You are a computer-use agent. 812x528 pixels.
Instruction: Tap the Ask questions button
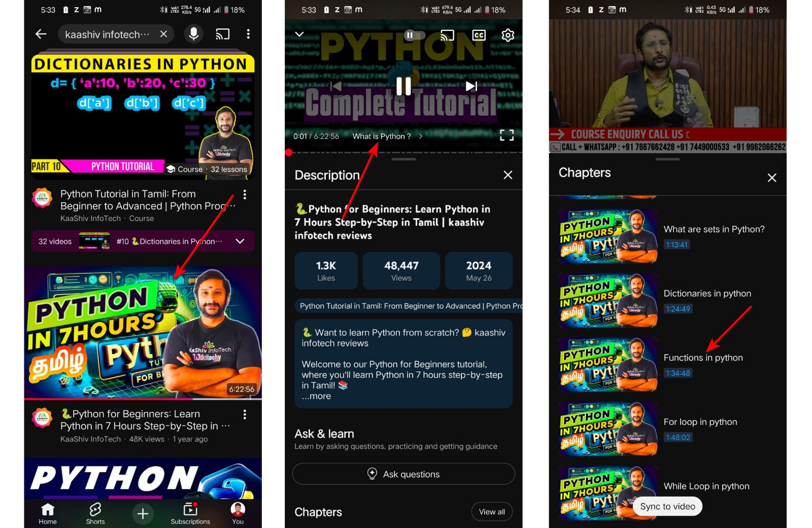point(403,474)
